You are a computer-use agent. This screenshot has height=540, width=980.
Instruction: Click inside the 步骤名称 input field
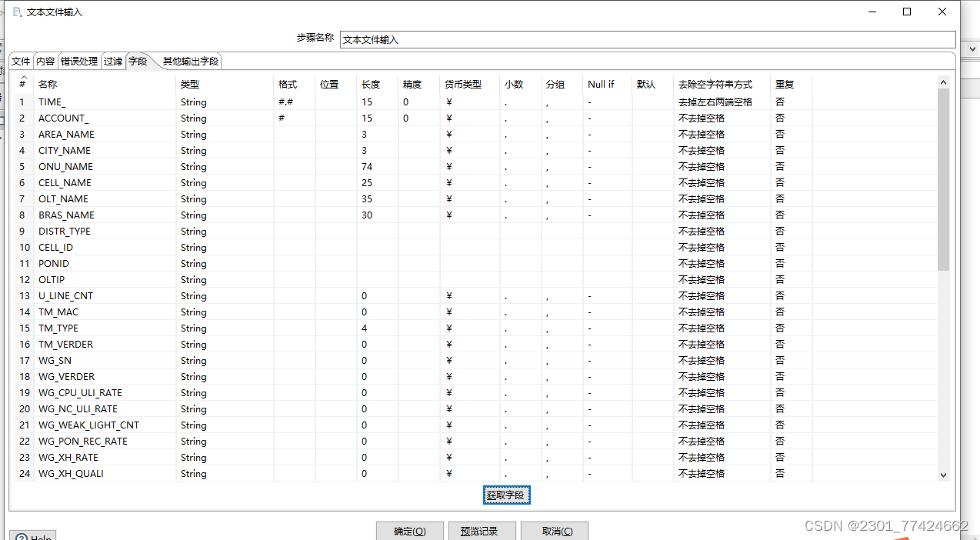538,39
